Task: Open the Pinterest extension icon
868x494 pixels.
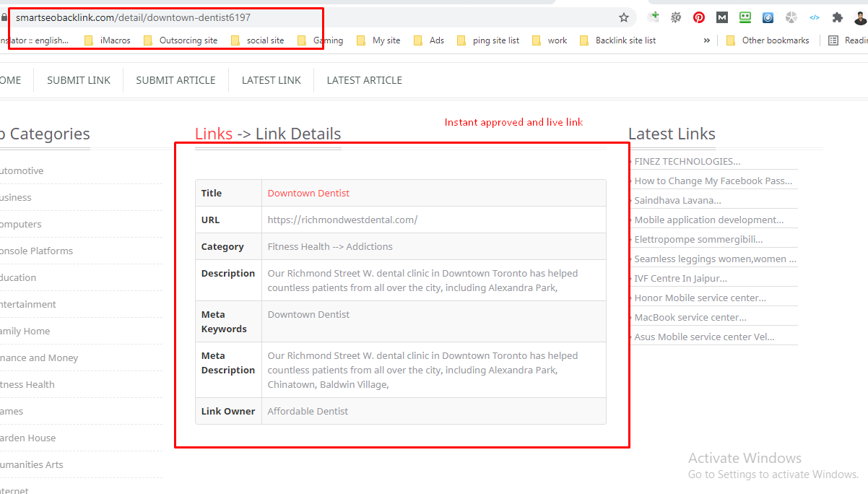Action: pyautogui.click(x=698, y=17)
